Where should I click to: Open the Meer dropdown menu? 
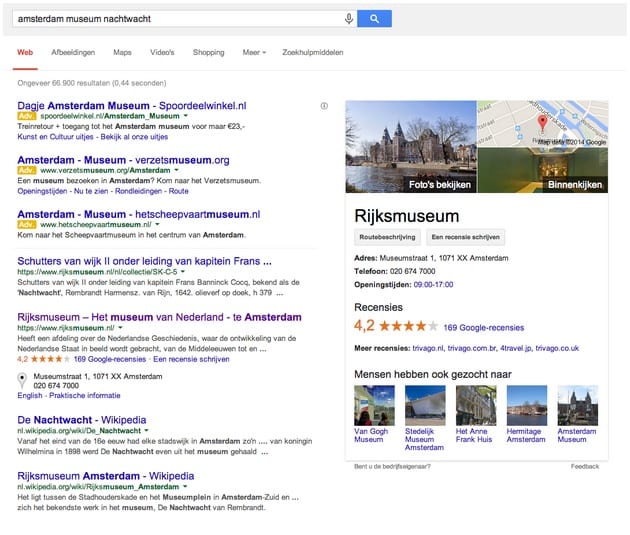coord(254,52)
